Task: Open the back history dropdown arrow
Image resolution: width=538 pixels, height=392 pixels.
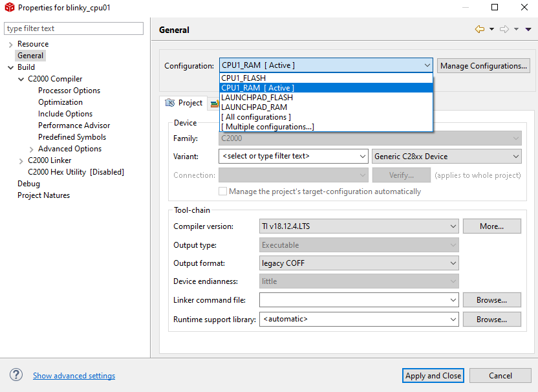Action: click(491, 29)
